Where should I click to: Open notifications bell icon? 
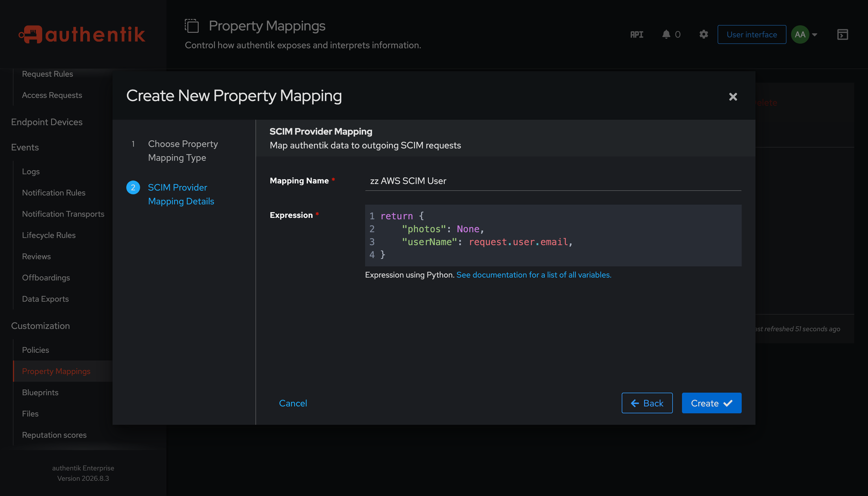(666, 34)
